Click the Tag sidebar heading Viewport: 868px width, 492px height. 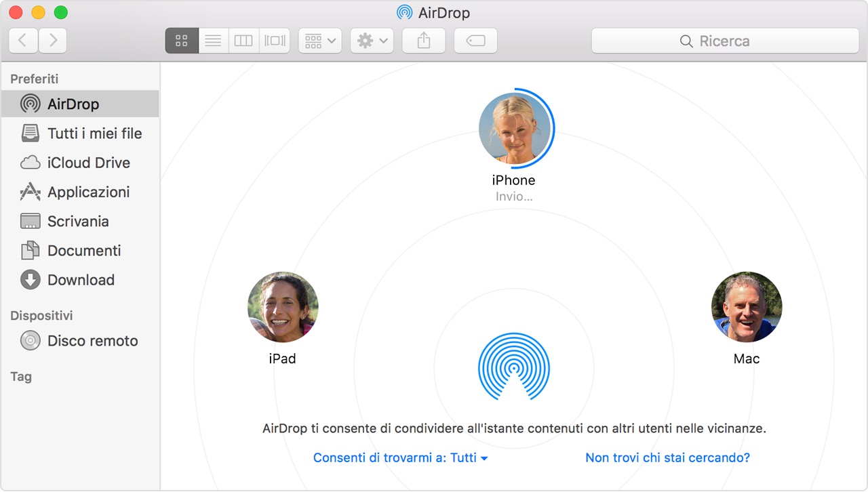[21, 376]
